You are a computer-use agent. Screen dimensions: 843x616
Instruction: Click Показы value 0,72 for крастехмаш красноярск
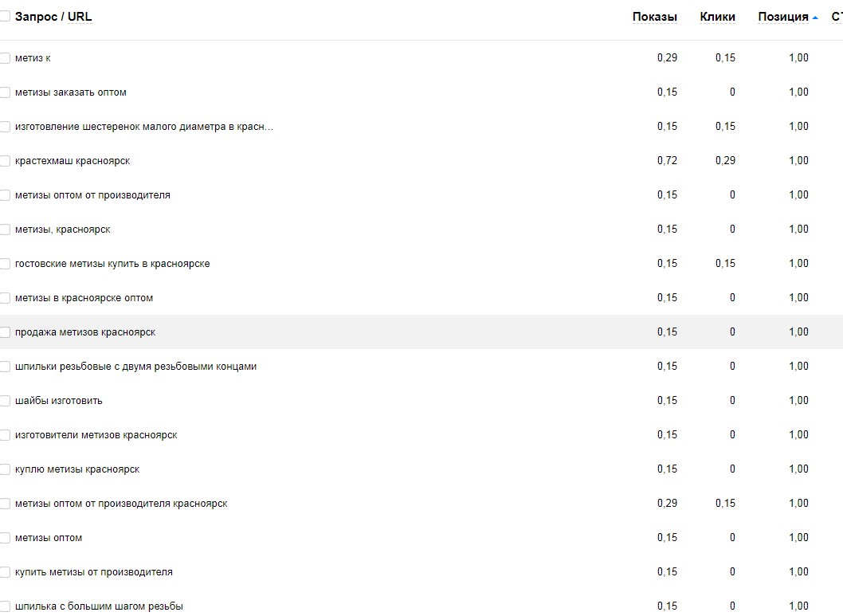(x=667, y=161)
